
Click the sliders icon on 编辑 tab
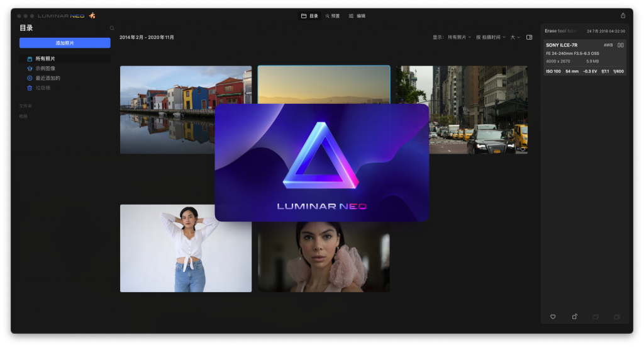coord(351,16)
